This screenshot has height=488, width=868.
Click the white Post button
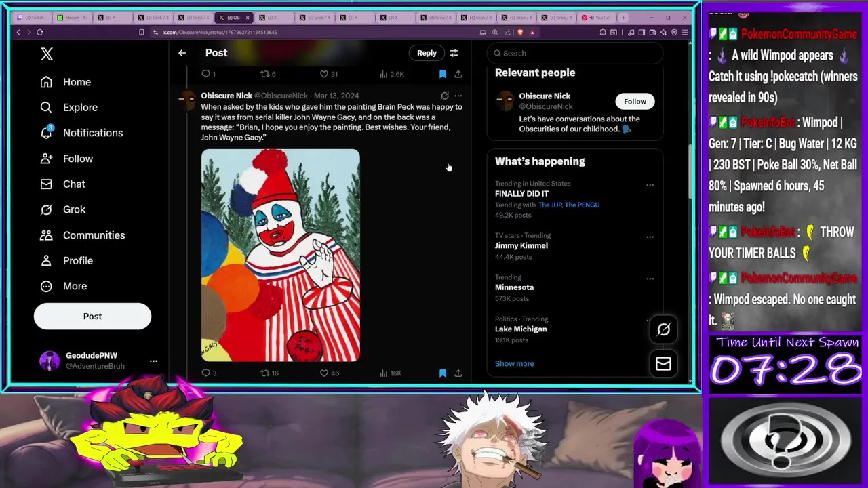[92, 317]
